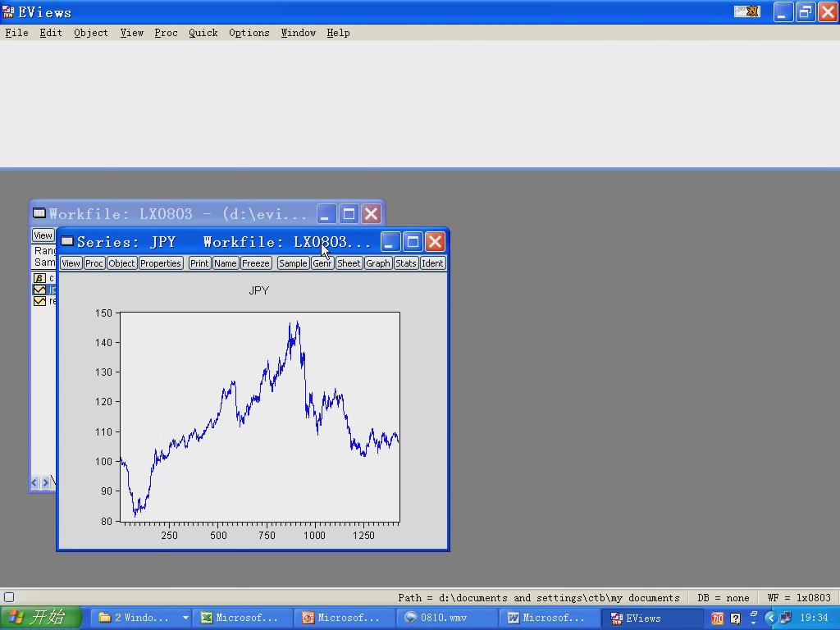This screenshot has width=840, height=630.
Task: Expand the grouped Windows taskbar dropdown arrow
Action: coord(185,618)
